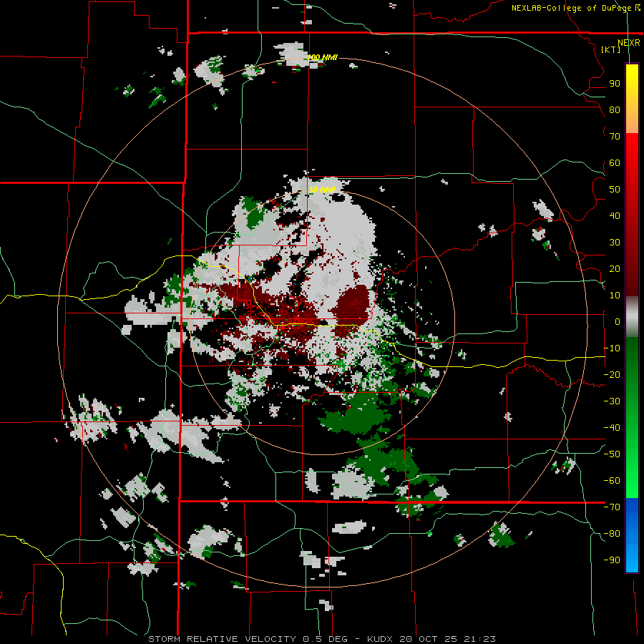This screenshot has height=644, width=644.
Task: Select the -70 knot scale value
Action: [x=612, y=507]
